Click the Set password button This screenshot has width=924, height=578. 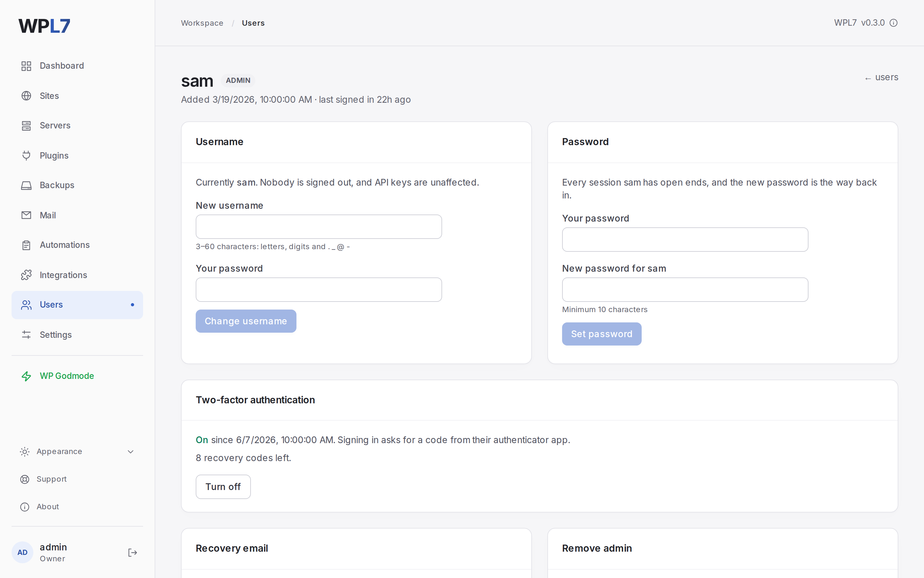tap(602, 334)
